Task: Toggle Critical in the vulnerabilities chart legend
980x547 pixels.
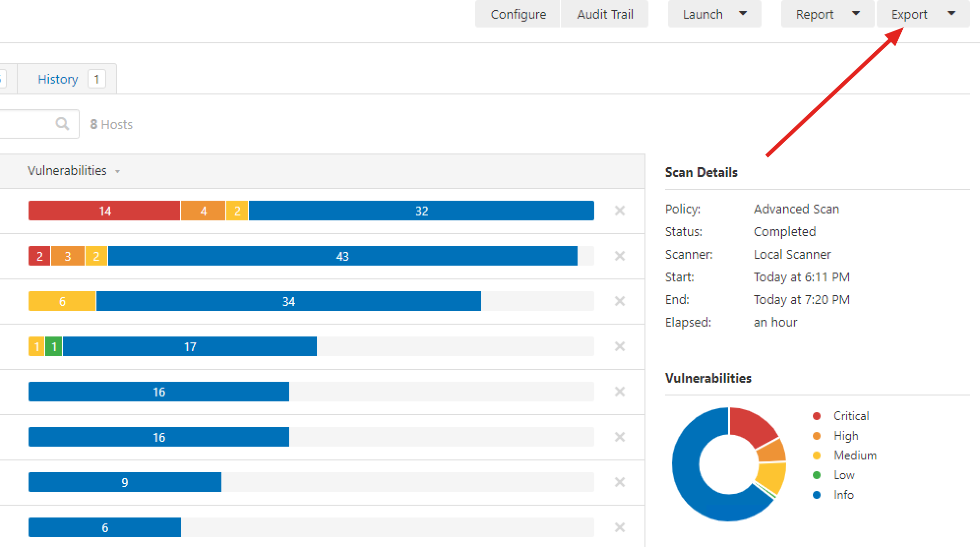Action: pyautogui.click(x=851, y=416)
